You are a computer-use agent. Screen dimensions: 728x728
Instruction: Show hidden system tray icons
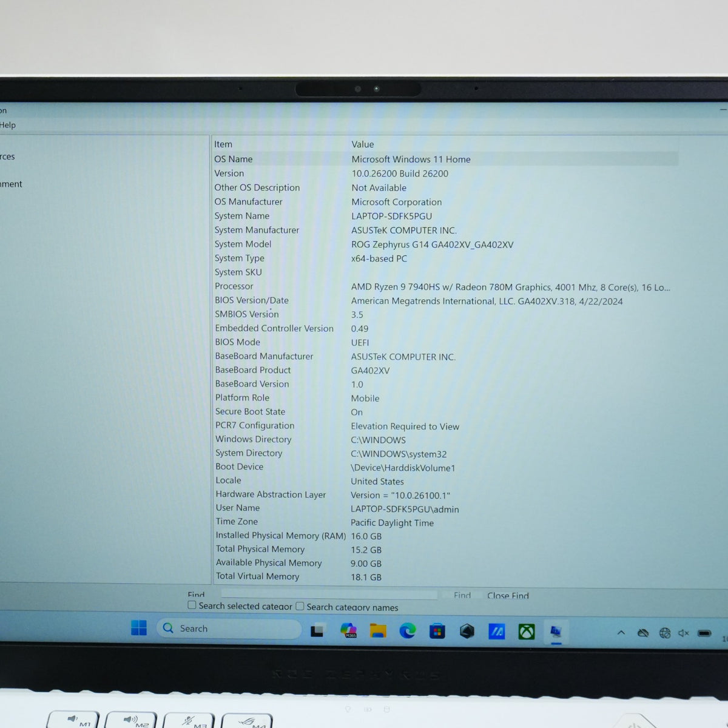(621, 633)
